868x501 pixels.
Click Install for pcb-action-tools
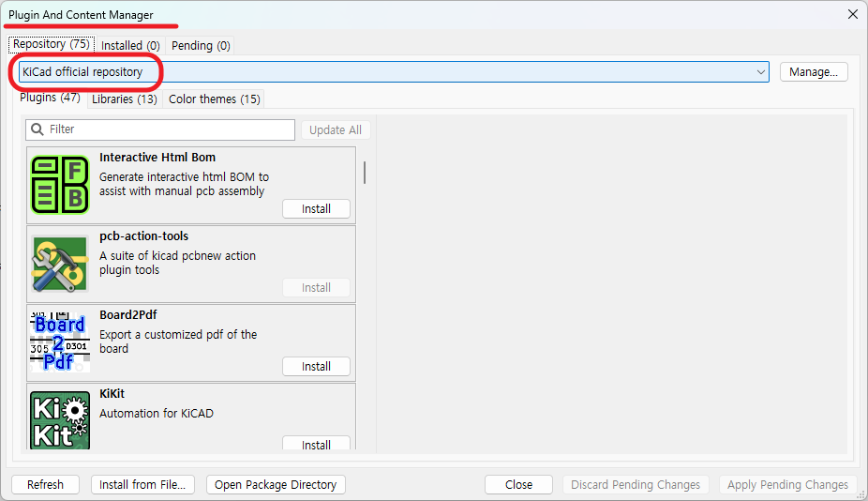316,288
